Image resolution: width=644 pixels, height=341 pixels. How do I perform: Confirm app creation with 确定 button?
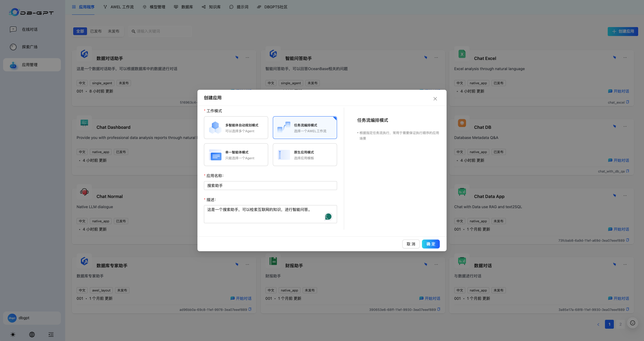pyautogui.click(x=431, y=244)
